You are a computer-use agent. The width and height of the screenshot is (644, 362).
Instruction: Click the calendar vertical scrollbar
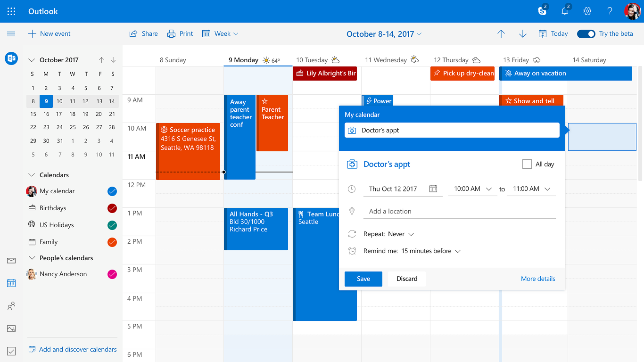coord(640,123)
